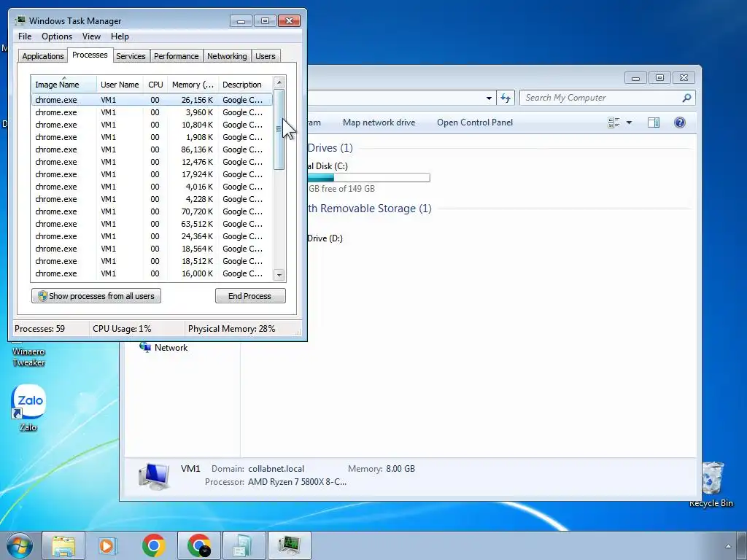Image resolution: width=747 pixels, height=560 pixels.
Task: Select the chrome.exe row using 86,136 K
Action: tap(152, 149)
